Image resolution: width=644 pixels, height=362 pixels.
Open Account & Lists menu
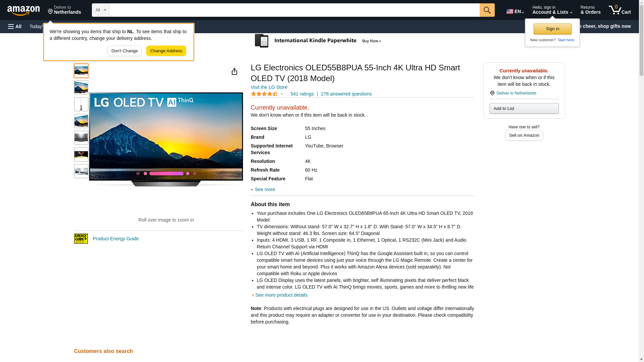click(x=552, y=10)
